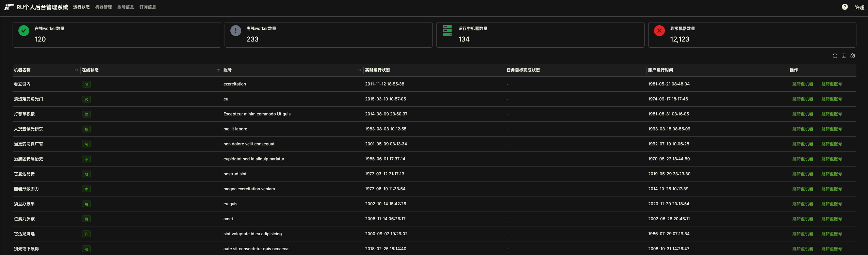The width and height of the screenshot is (868, 255).
Task: Click green check icon for 在线worker数量
Action: [x=24, y=31]
